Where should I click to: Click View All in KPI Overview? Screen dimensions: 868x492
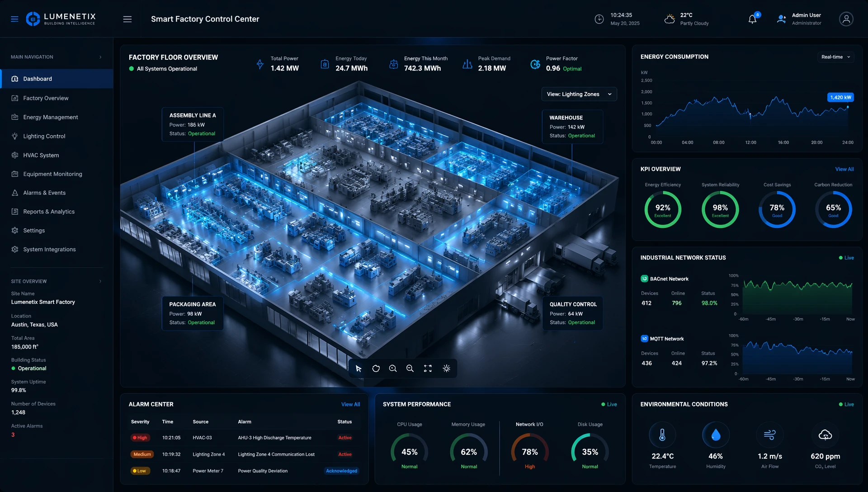click(844, 169)
